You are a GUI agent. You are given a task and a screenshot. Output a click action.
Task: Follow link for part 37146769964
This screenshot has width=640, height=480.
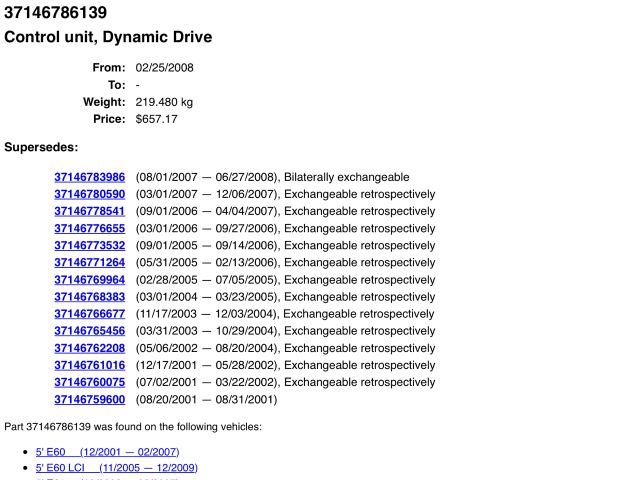90,279
